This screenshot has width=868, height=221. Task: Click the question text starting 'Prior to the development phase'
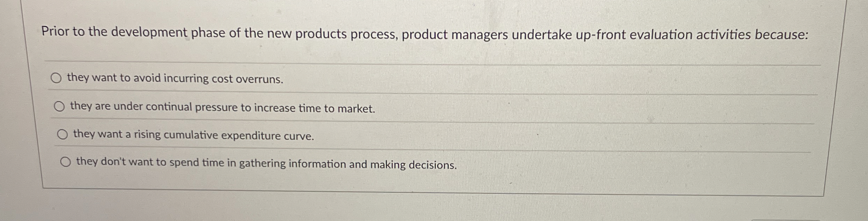(425, 34)
